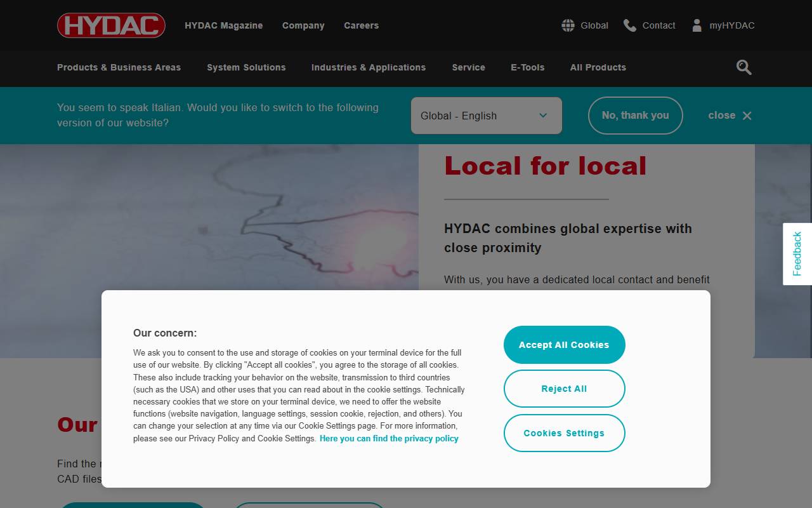Accept All Cookies
This screenshot has width=812, height=508.
(x=565, y=345)
